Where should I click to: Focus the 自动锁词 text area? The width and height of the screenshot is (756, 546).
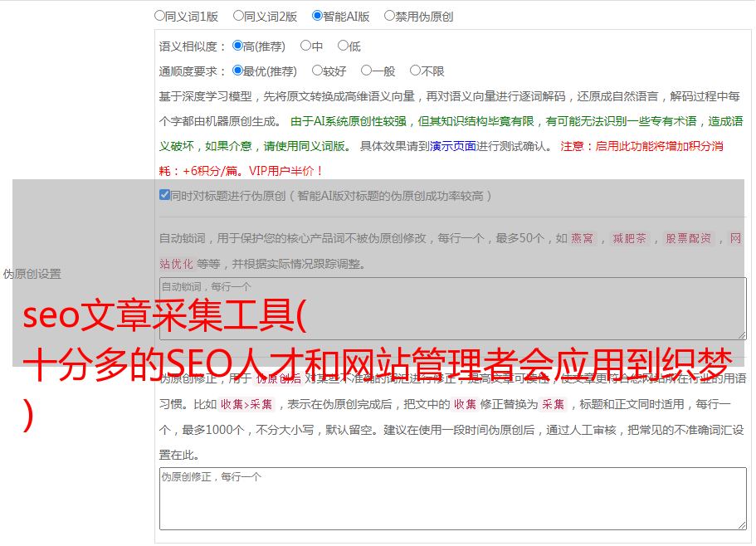(453, 309)
